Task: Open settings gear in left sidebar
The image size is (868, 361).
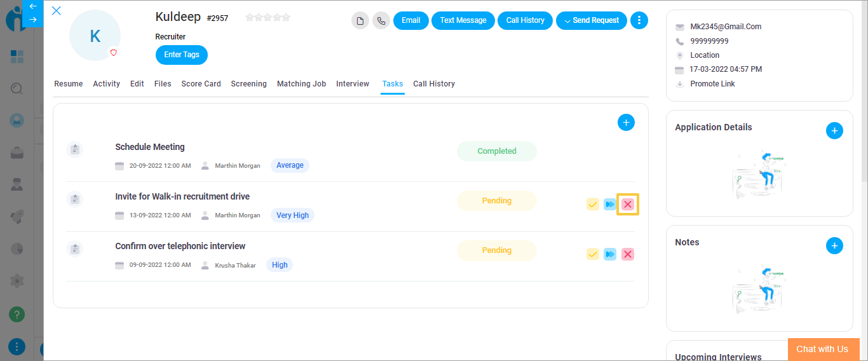Action: (17, 280)
